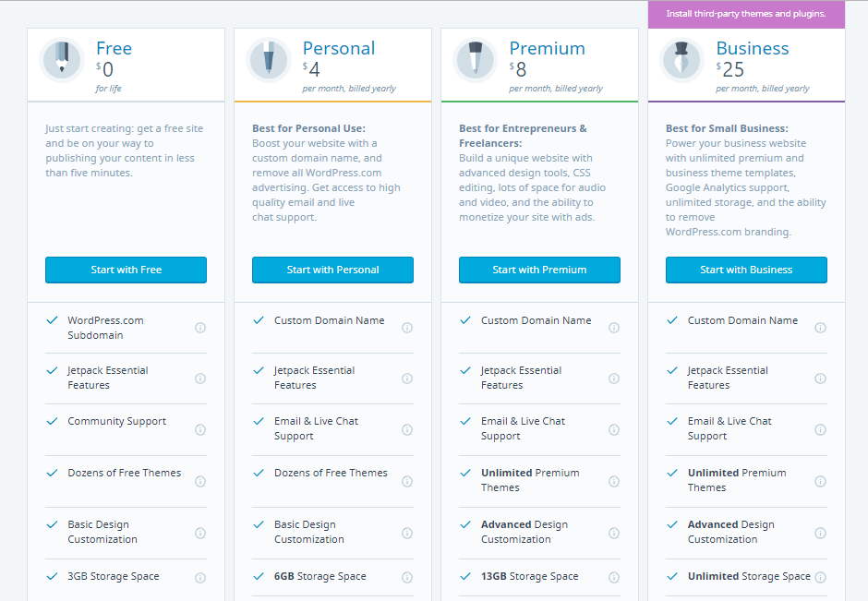Click the purple third-party themes banner
868x601 pixels.
click(x=746, y=14)
